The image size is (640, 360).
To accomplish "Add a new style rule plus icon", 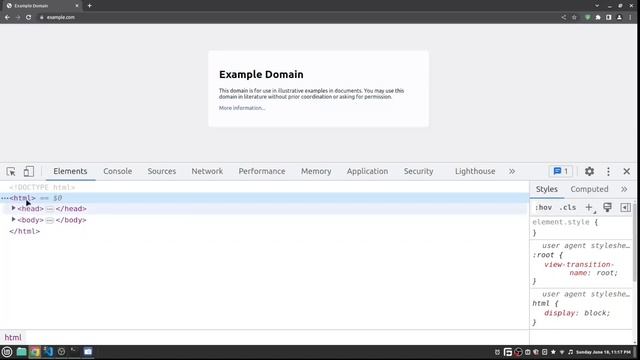I will (x=589, y=207).
